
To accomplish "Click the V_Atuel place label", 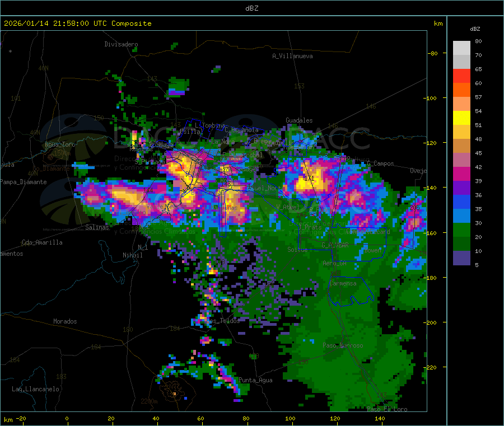I will coord(288,207).
